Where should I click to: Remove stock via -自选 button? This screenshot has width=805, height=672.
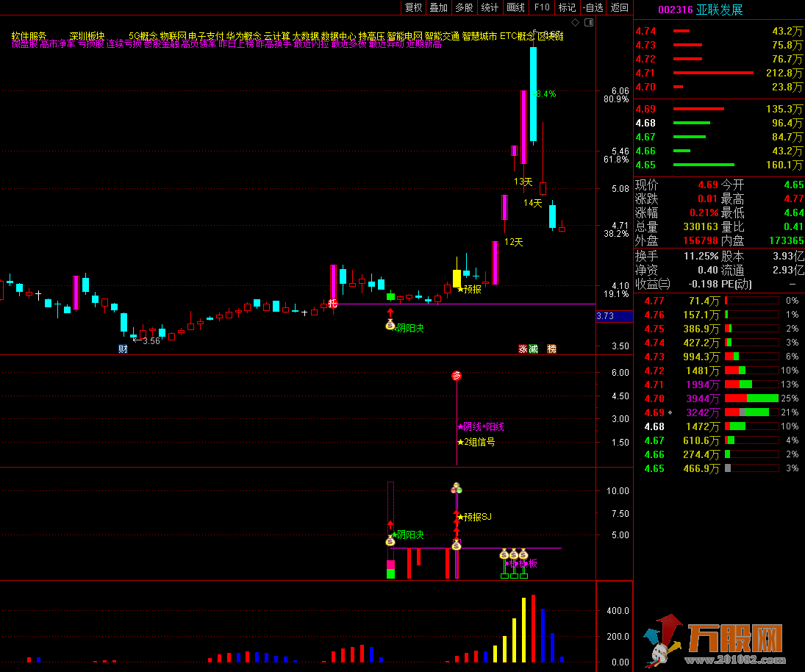pyautogui.click(x=593, y=7)
